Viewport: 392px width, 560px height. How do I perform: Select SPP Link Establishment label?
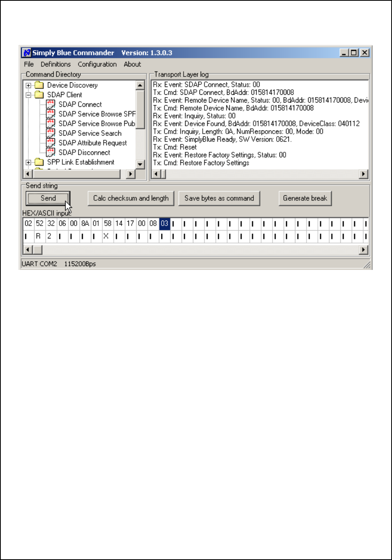pyautogui.click(x=81, y=162)
